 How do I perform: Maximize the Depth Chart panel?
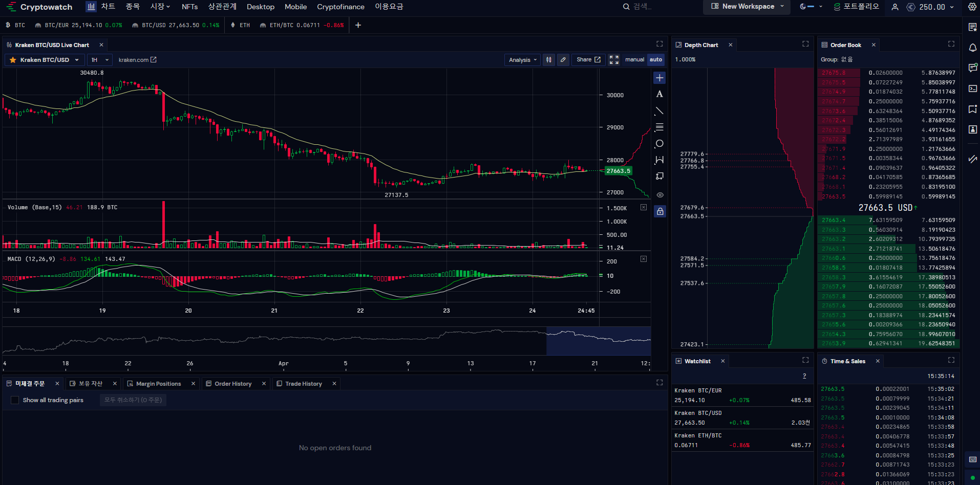[805, 44]
